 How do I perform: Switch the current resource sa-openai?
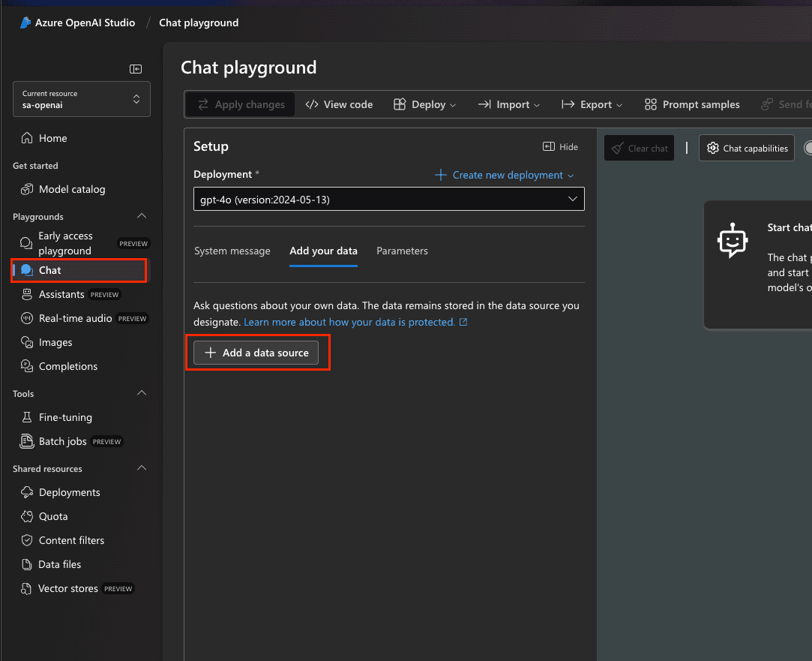pos(81,98)
